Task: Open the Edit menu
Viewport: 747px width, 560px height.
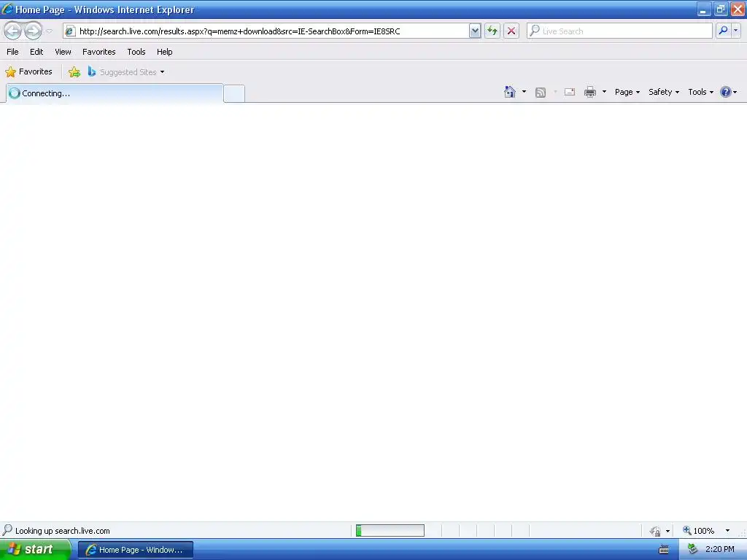Action: (x=36, y=52)
